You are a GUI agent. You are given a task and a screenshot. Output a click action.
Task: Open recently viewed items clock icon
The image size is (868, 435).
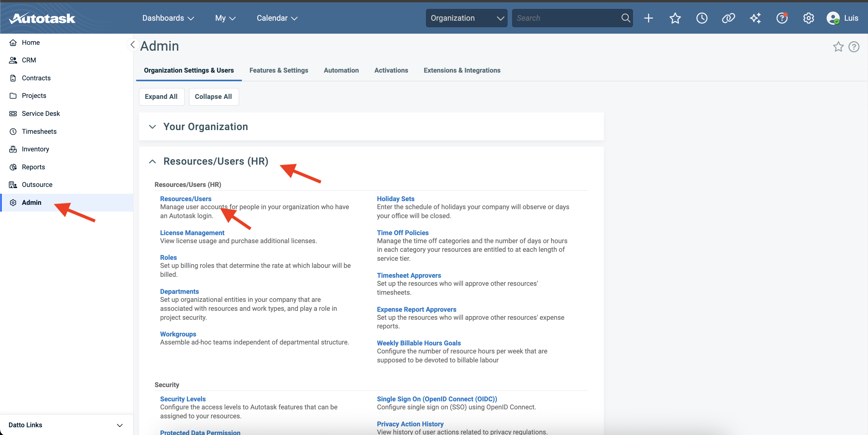702,18
